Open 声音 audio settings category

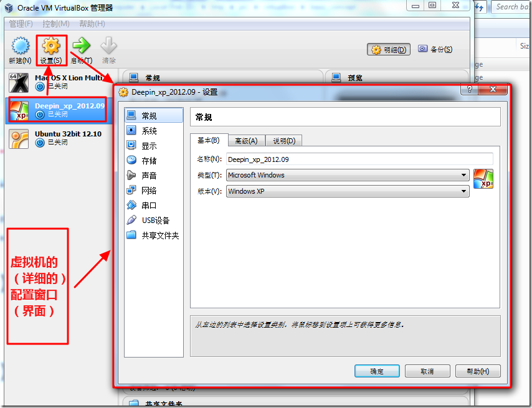pyautogui.click(x=154, y=175)
